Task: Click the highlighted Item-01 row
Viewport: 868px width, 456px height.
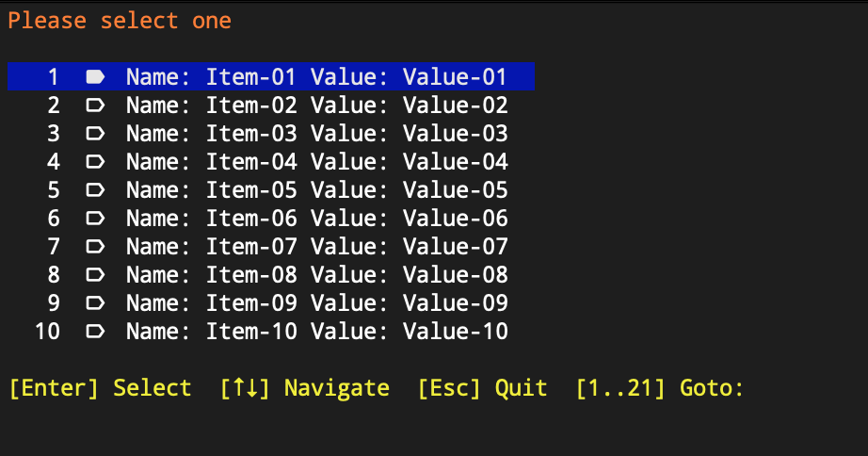Action: pos(271,76)
